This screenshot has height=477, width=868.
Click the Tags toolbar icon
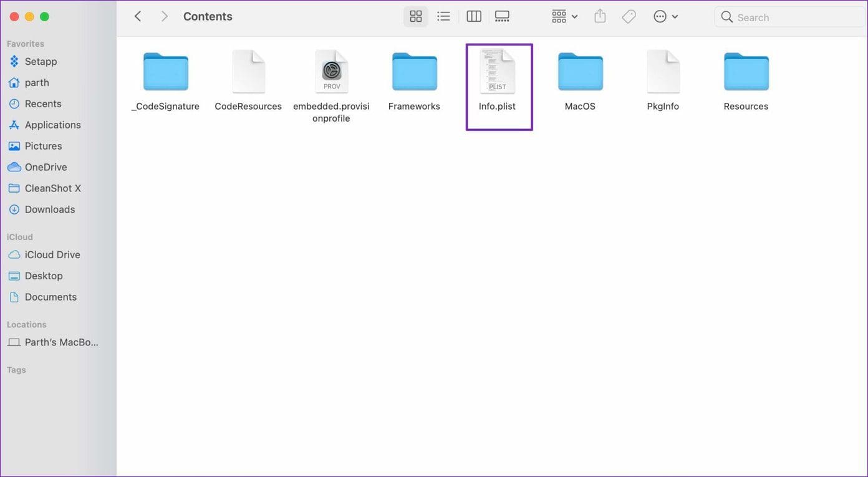pos(629,17)
